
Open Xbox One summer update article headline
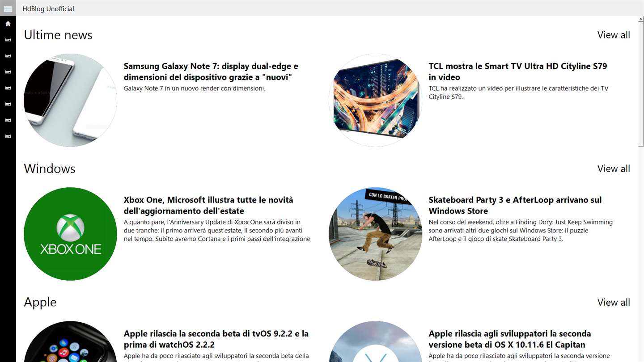208,205
